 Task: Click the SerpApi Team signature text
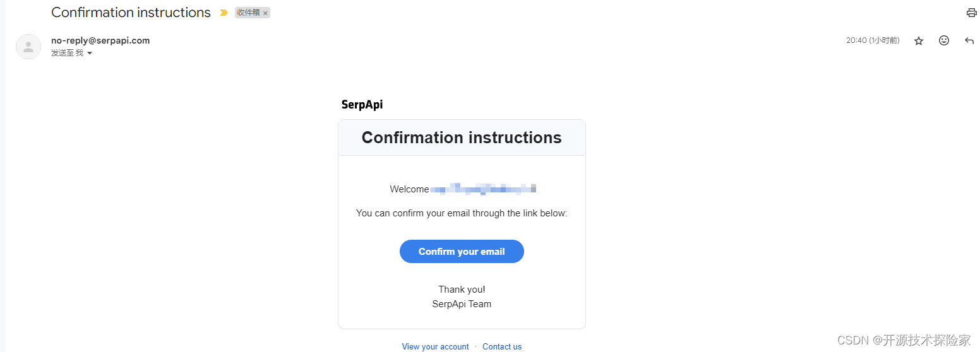coord(462,304)
